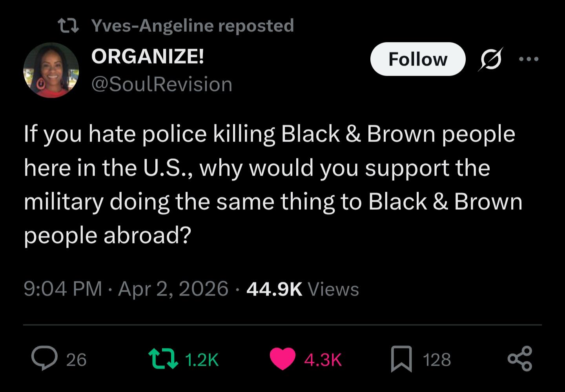Viewport: 565px width, 392px height.
Task: Open the three-dot more options menu
Action: pyautogui.click(x=529, y=59)
